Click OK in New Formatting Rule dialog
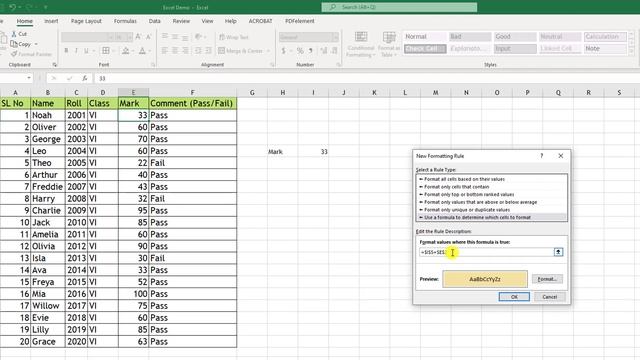The image size is (640, 360). pyautogui.click(x=514, y=297)
